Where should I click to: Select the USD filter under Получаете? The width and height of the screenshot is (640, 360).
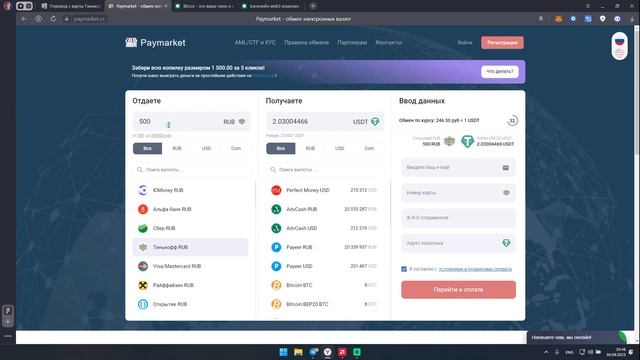(x=340, y=148)
